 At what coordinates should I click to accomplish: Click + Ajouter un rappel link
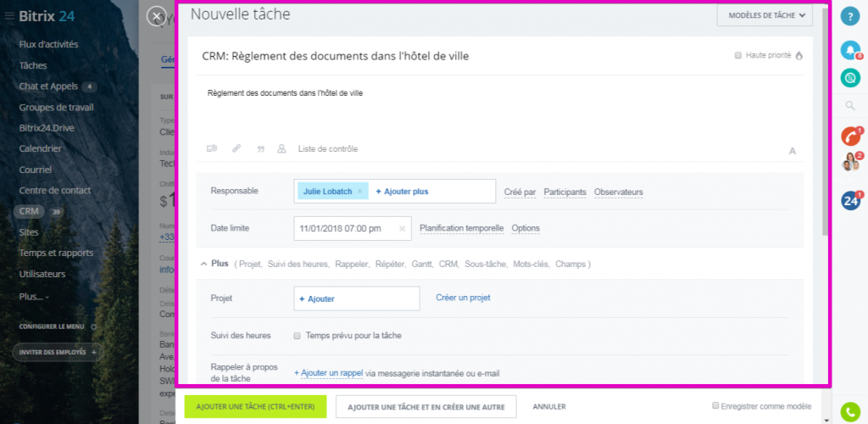[x=329, y=373]
